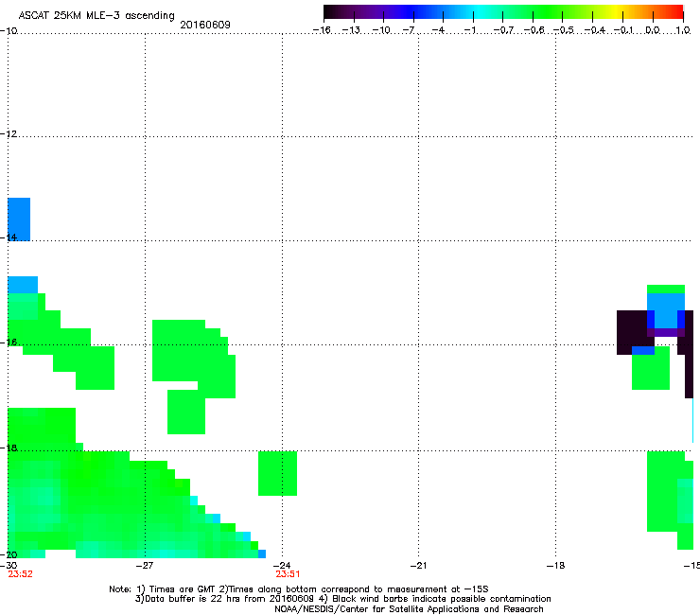
Task: Click the '-7' label on the color scale
Action: pyautogui.click(x=409, y=30)
